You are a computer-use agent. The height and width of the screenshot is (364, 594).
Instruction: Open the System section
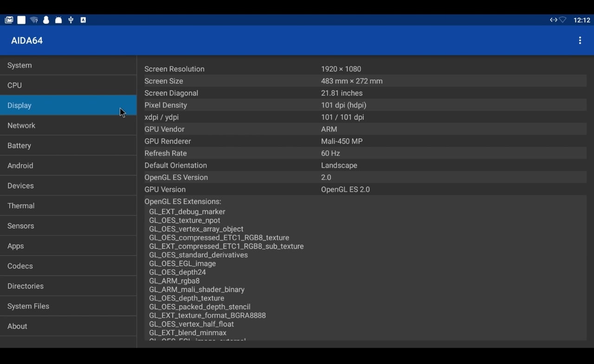pyautogui.click(x=68, y=65)
